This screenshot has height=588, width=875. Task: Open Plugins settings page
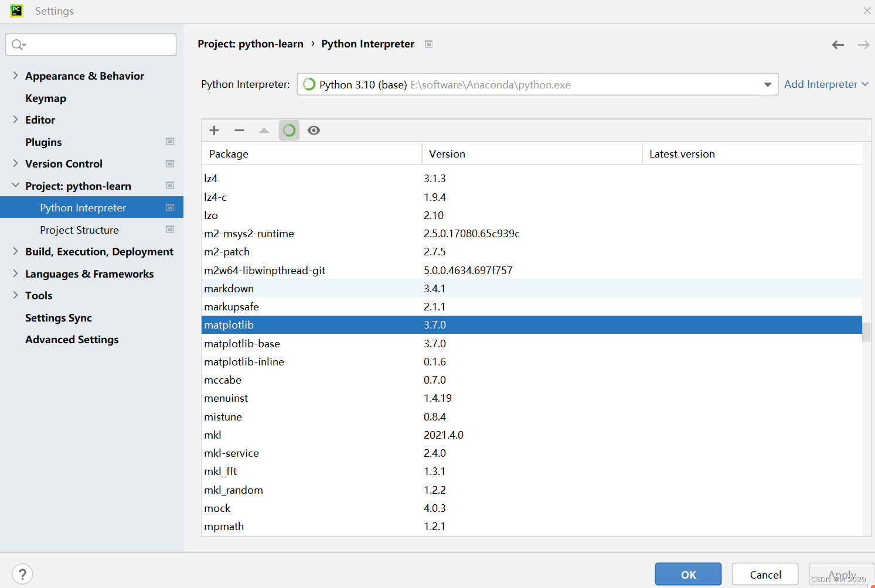43,142
